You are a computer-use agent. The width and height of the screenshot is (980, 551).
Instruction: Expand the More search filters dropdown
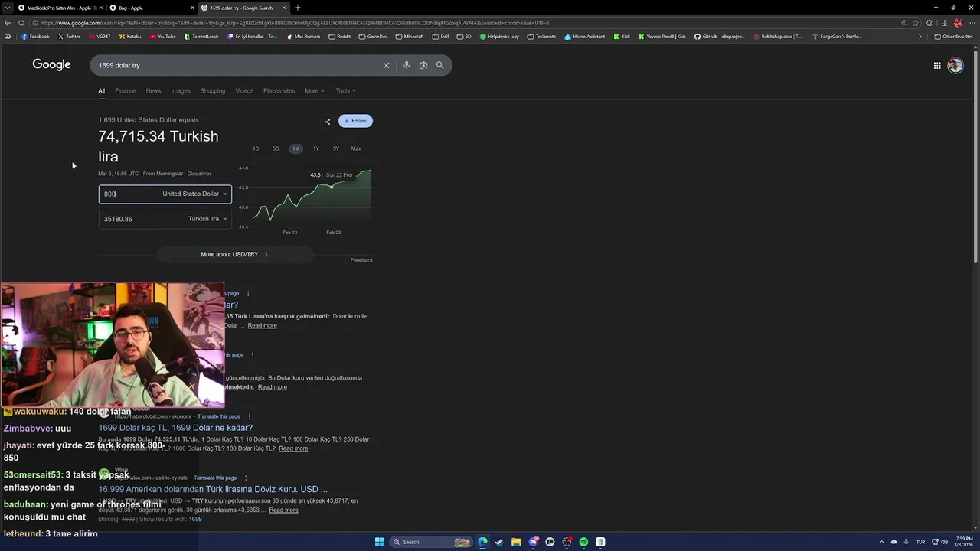click(x=314, y=91)
